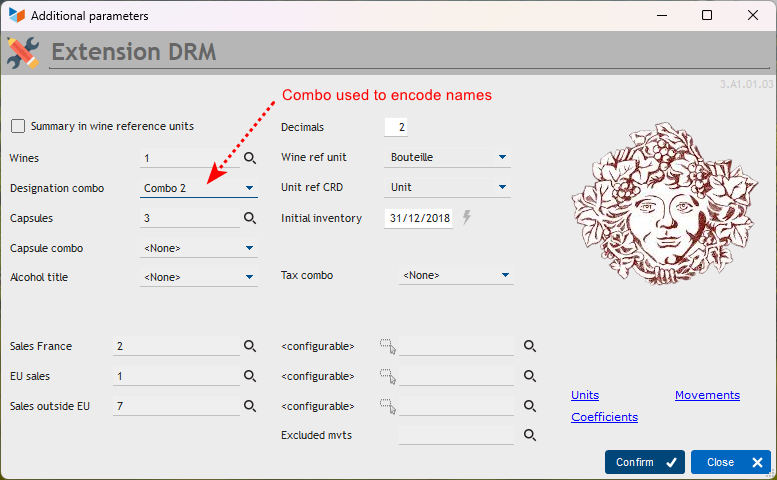Enable Summary in wine reference units checkbox
Image resolution: width=777 pixels, height=480 pixels.
[18, 126]
